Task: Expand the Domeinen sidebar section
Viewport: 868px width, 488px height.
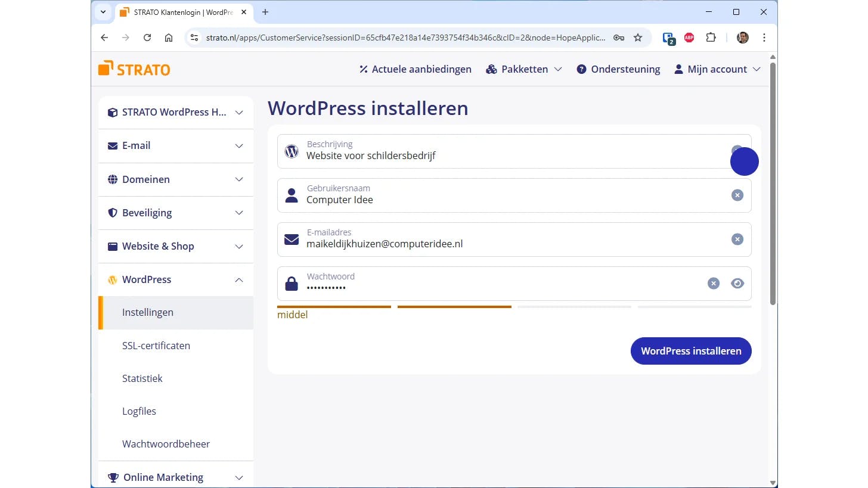Action: (x=176, y=179)
